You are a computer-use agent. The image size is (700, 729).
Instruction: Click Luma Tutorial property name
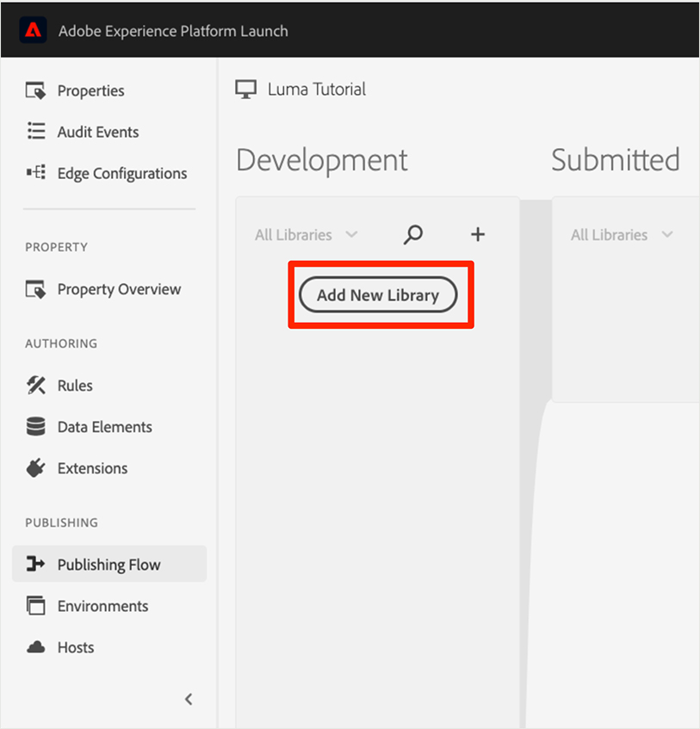[x=317, y=90]
